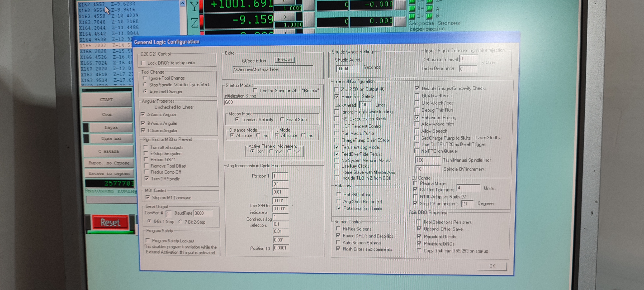Click the LookAhead lines field

tap(365, 105)
